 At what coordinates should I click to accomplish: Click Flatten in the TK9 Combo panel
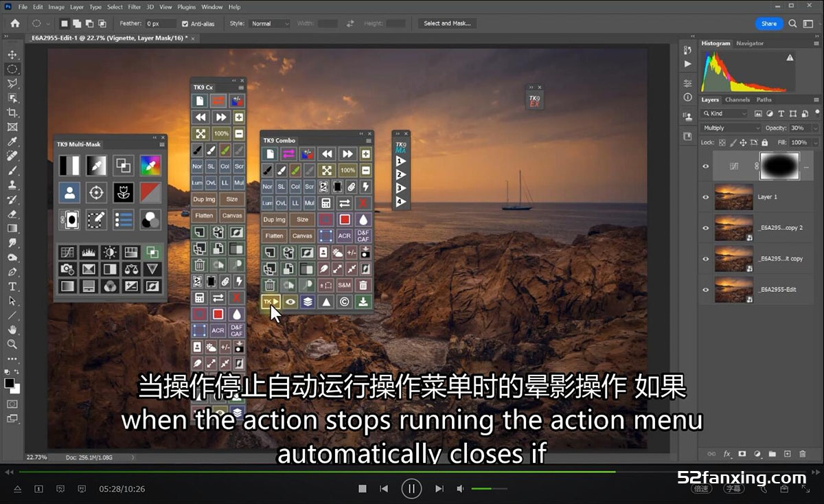(275, 236)
